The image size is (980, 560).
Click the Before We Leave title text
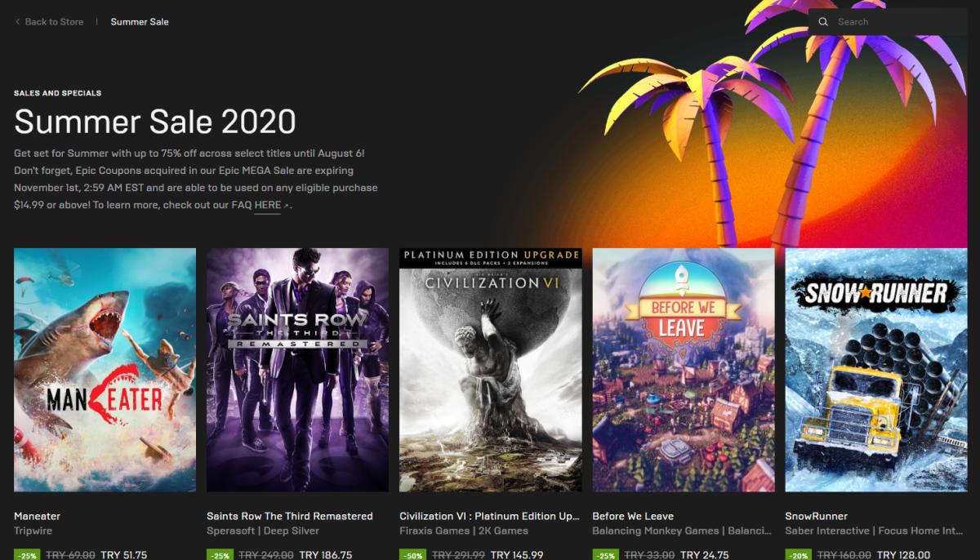coord(633,516)
